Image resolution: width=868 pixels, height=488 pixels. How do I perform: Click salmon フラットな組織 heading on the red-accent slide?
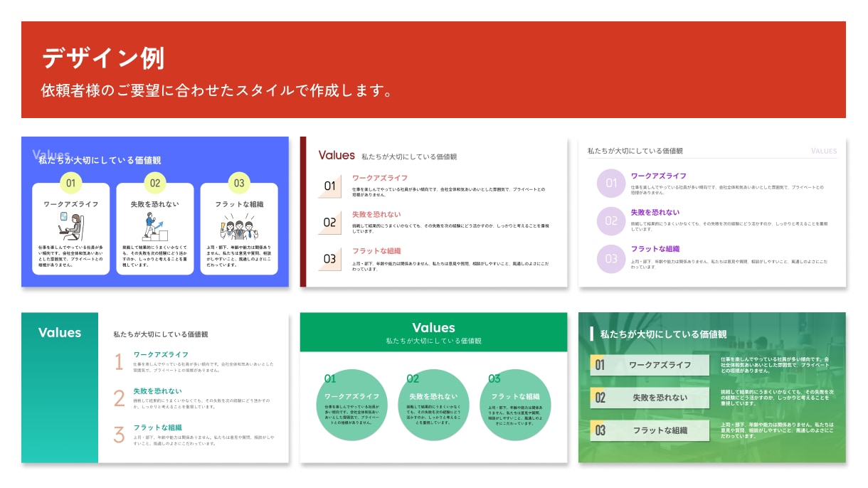pos(376,251)
